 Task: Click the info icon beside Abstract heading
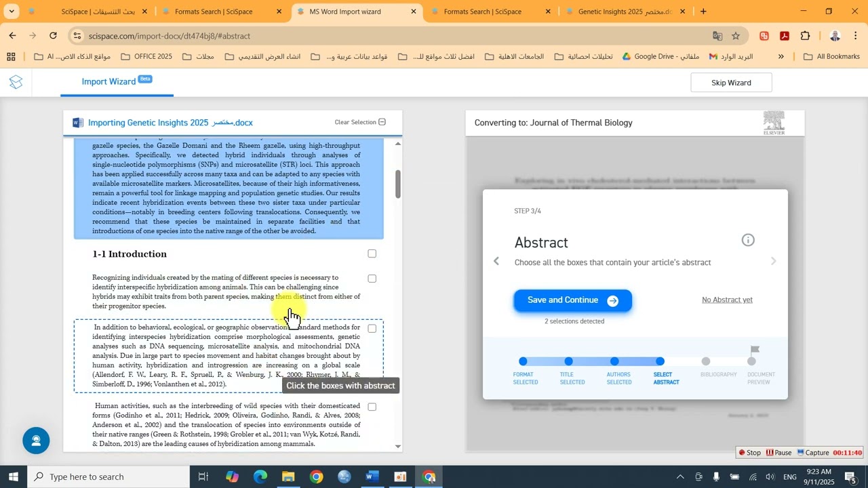(748, 240)
